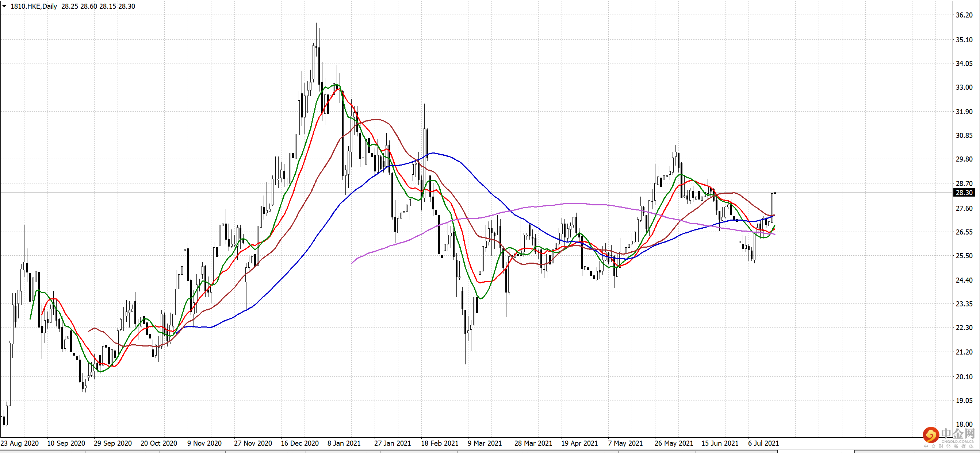Click the 9 Nov 2020 date label
This screenshot has height=453, width=980.
pyautogui.click(x=204, y=443)
